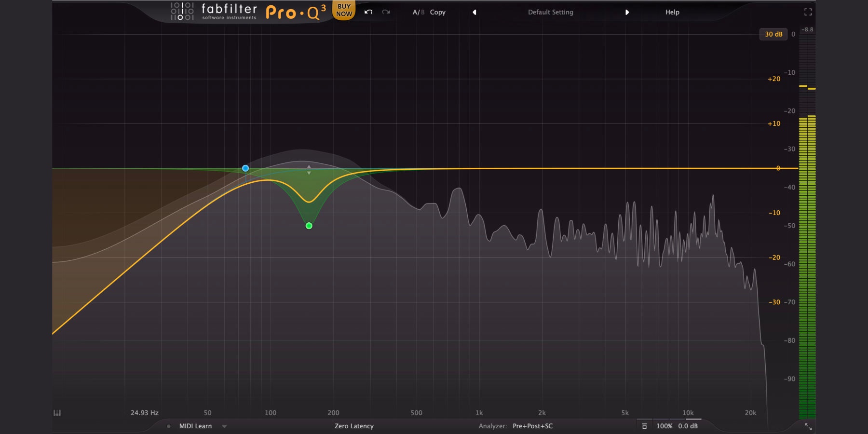Screen dimensions: 868x434
Task: Click the resize arrows icon at bottom right
Action: (808, 426)
